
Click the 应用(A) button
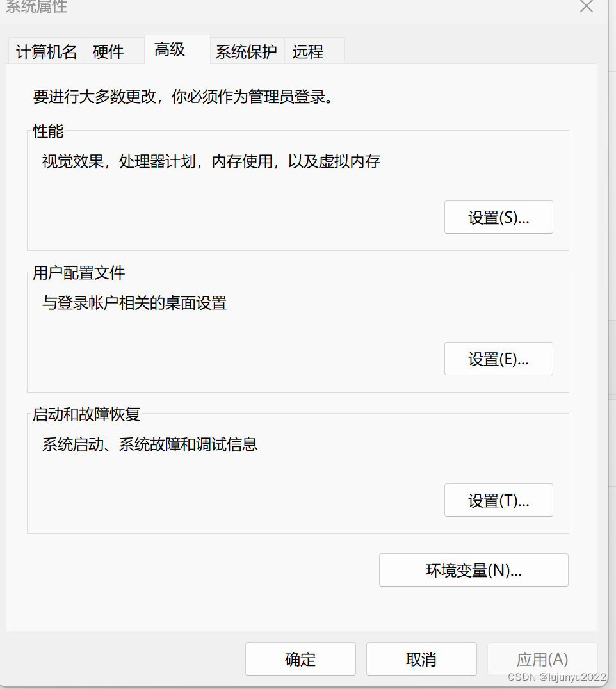tap(542, 659)
